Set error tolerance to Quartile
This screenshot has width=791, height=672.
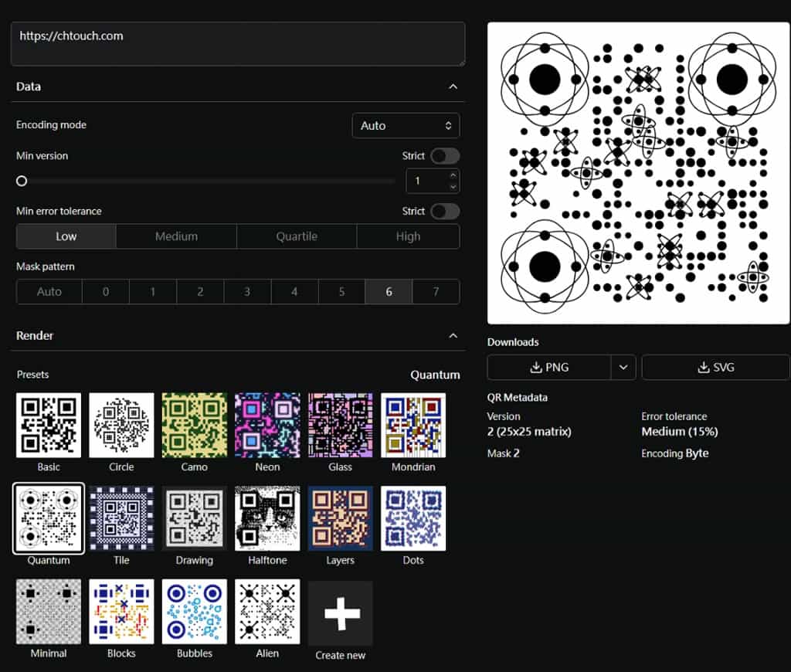pyautogui.click(x=297, y=236)
